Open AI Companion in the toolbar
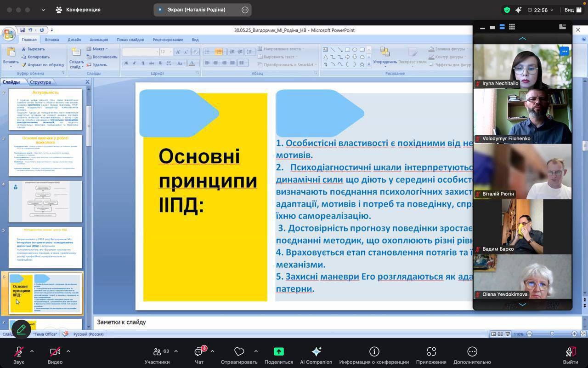 [316, 352]
